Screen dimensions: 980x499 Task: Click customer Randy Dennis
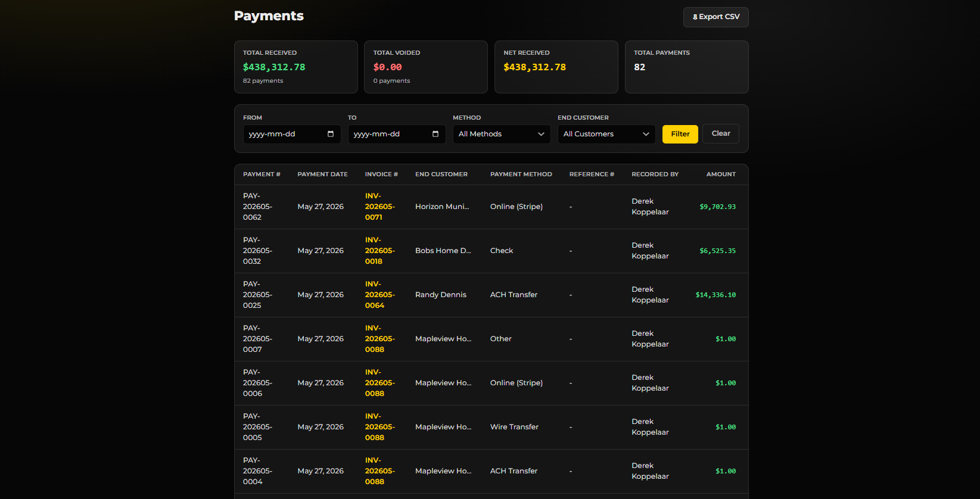tap(441, 295)
